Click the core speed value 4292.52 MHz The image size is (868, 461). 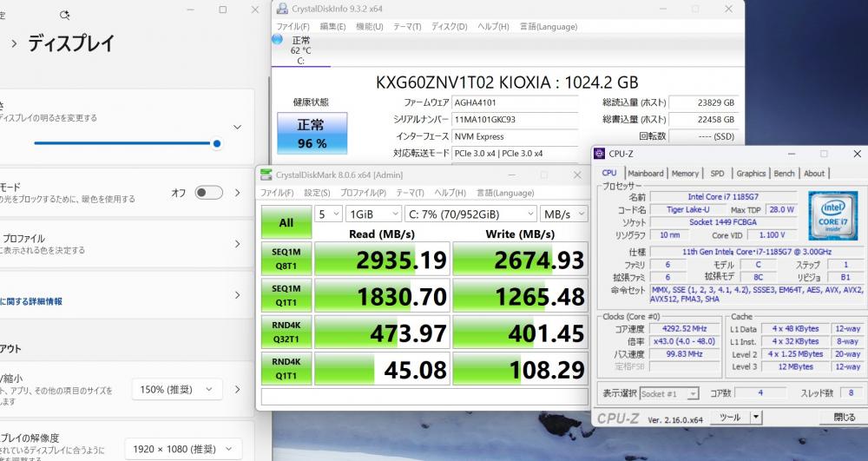pos(684,329)
